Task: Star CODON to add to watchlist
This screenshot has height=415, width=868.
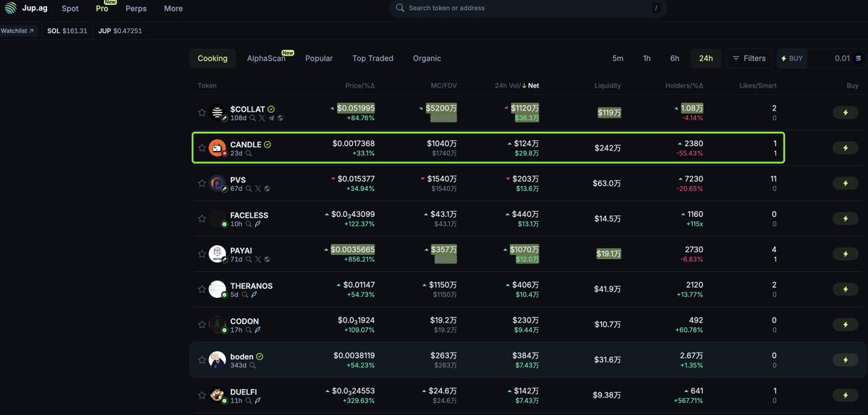Action: [202, 325]
